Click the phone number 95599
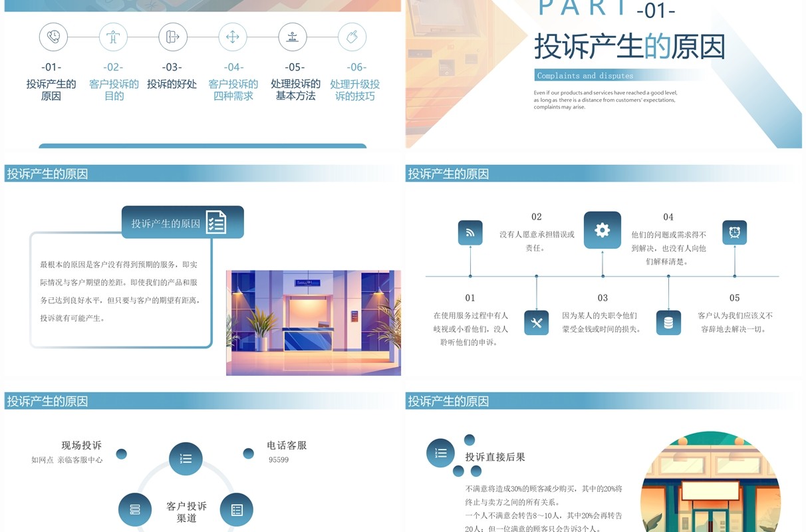806x532 pixels. tap(279, 460)
